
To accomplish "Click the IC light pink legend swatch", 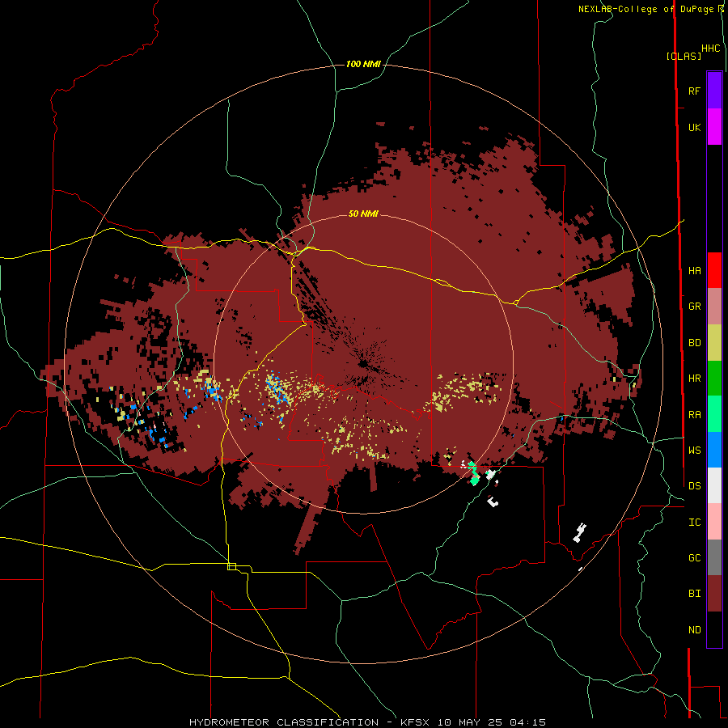I will coord(714,522).
